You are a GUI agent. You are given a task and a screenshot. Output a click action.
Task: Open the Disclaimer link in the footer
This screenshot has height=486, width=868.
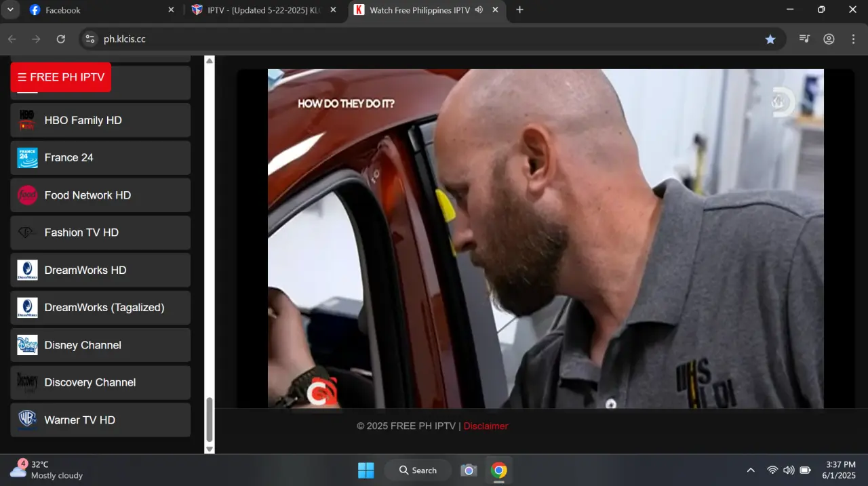pos(486,426)
